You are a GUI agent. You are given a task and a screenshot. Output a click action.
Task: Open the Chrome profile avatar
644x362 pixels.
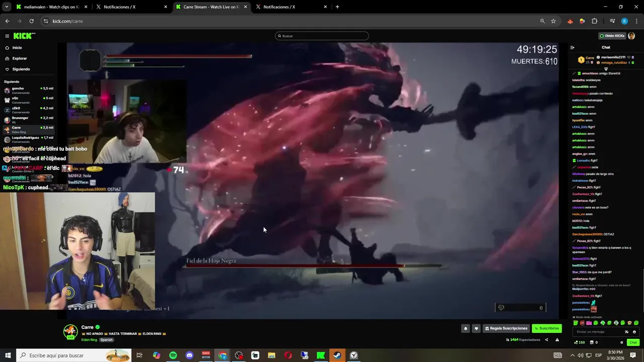coord(624,21)
